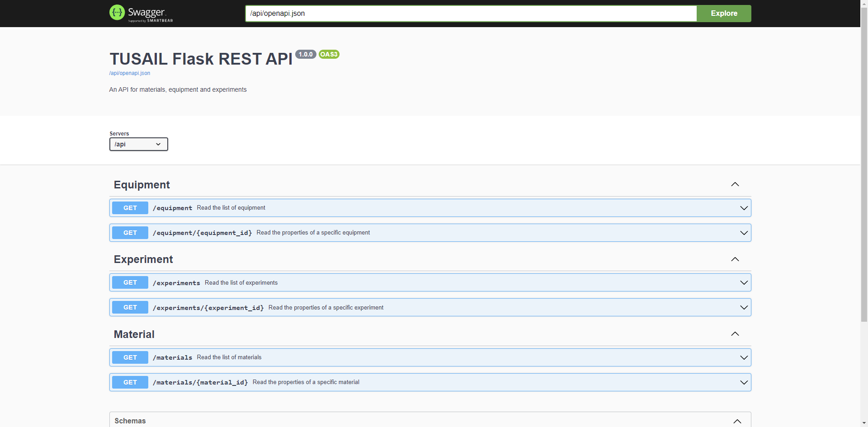The image size is (868, 427).
Task: Open the Material tag heading
Action: 134,334
